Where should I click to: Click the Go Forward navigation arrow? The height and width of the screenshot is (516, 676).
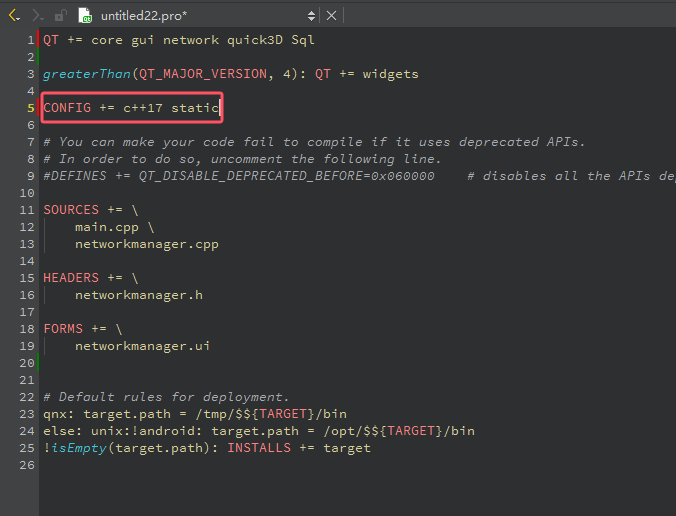pyautogui.click(x=38, y=15)
